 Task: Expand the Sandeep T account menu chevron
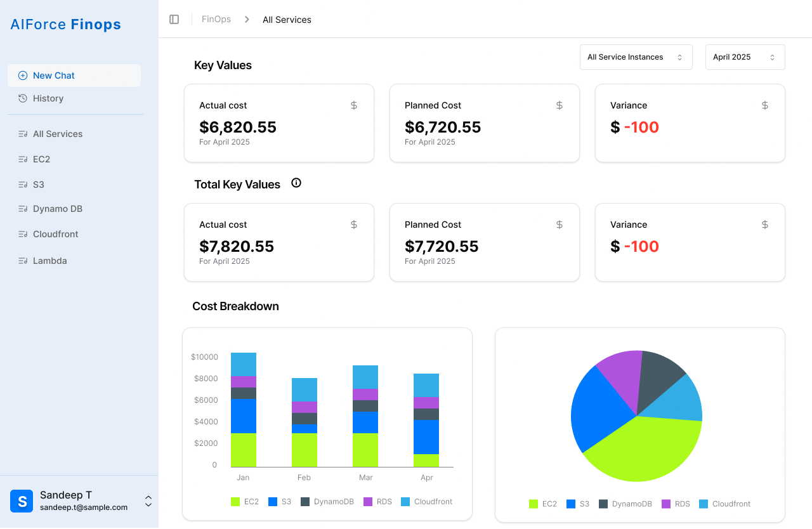tap(148, 501)
